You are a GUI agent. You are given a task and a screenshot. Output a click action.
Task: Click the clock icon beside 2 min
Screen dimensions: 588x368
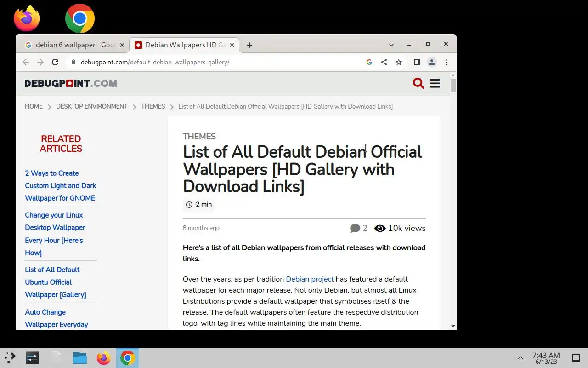point(189,204)
